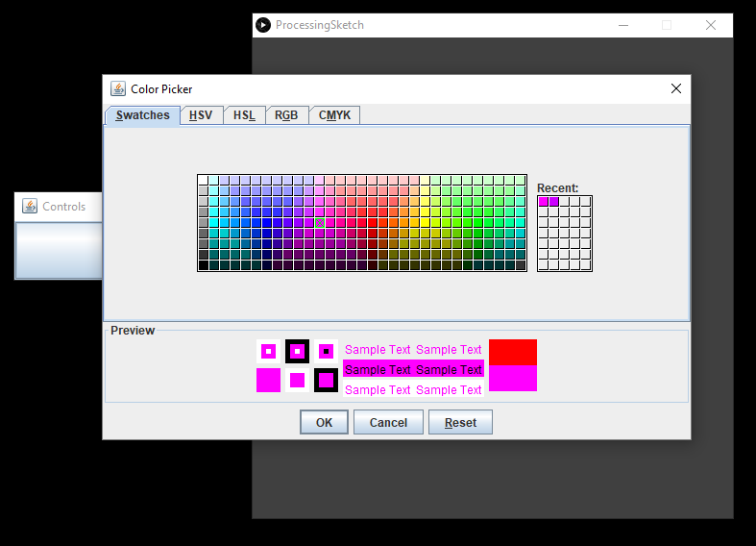
Task: Minimize the ProcessingSketch window
Action: [x=623, y=25]
